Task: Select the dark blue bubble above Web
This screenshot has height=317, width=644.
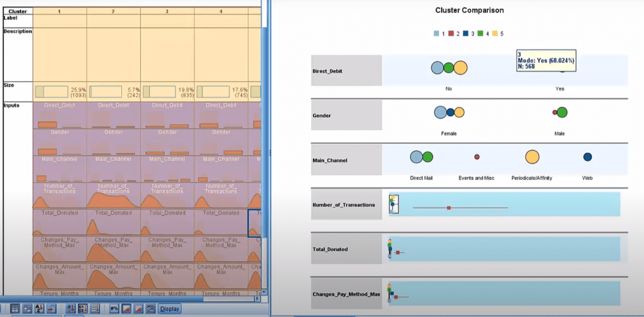Action: coord(587,157)
